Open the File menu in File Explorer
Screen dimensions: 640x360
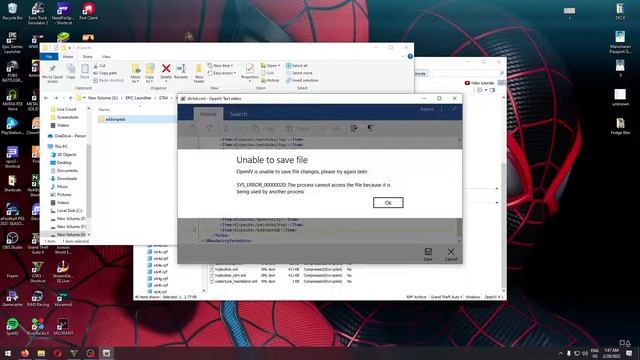tap(49, 56)
